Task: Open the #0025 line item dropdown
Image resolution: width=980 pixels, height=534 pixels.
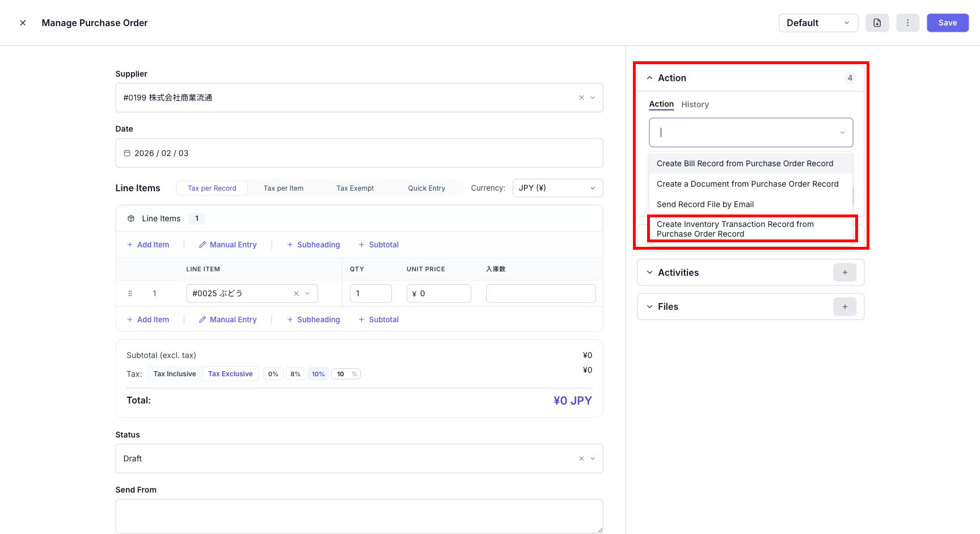Action: (307, 293)
